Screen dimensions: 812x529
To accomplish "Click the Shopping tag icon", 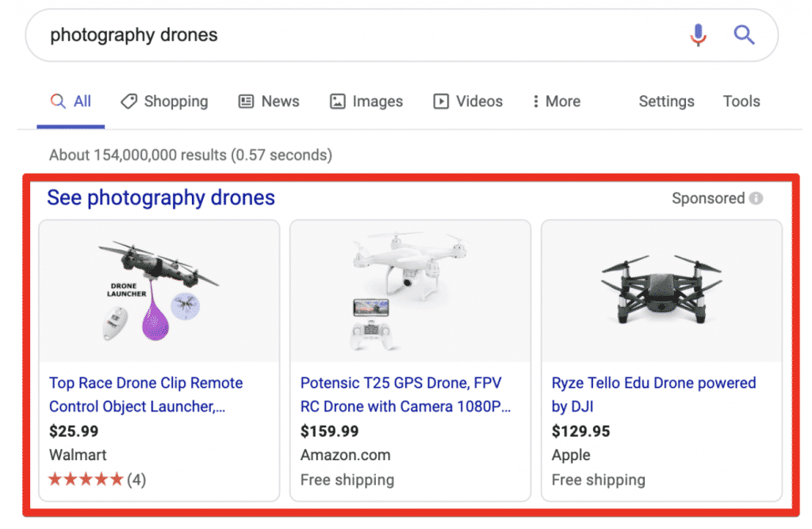I will tap(129, 101).
